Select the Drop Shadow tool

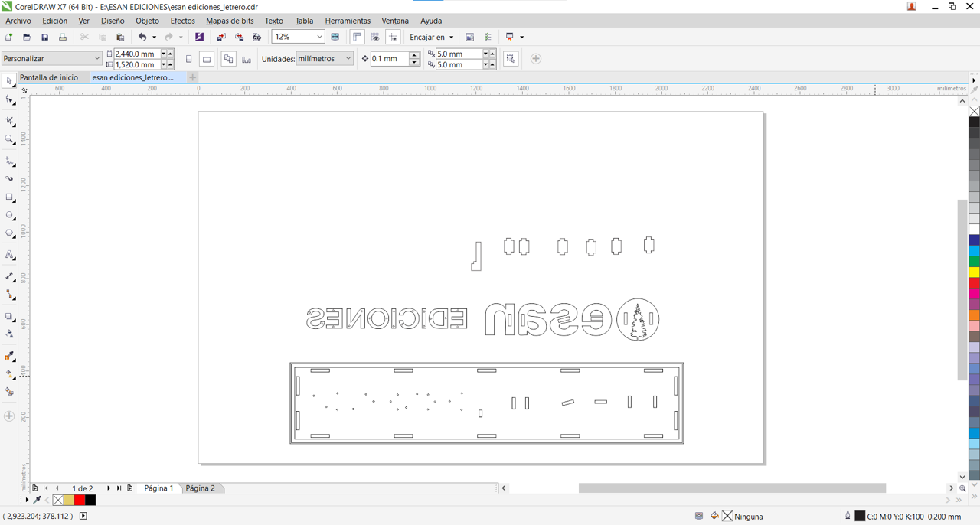coord(9,316)
